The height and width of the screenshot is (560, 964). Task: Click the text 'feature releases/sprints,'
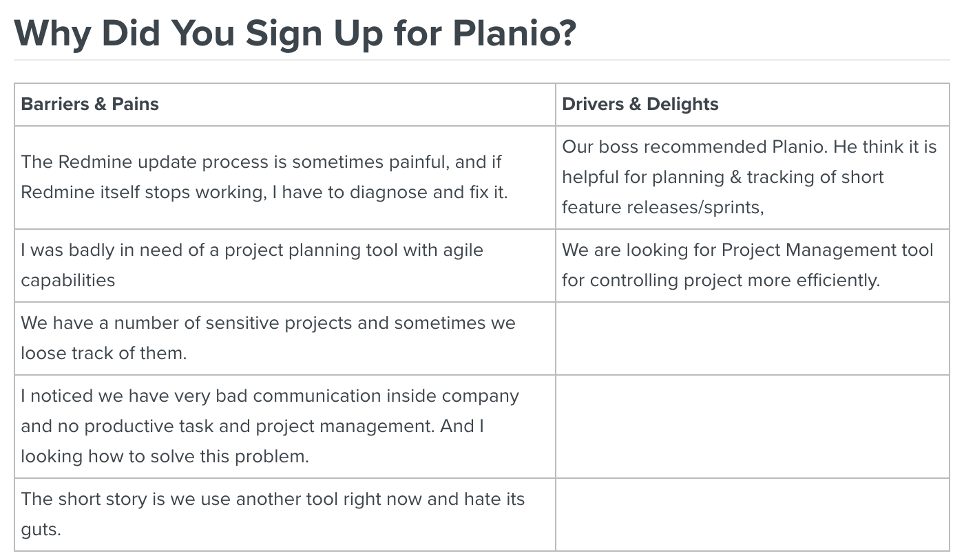point(663,207)
